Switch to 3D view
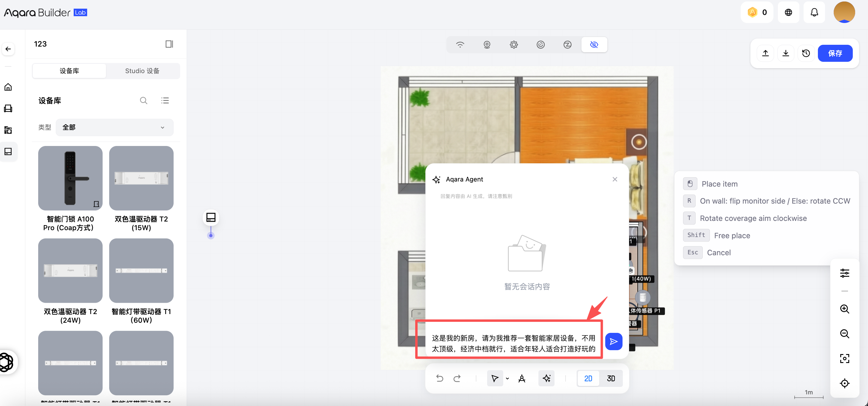The width and height of the screenshot is (868, 406). pyautogui.click(x=611, y=378)
